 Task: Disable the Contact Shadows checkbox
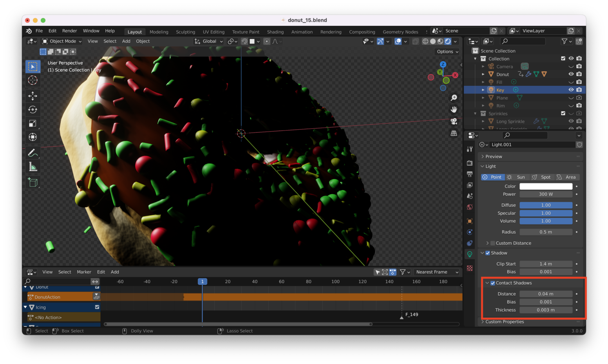click(x=493, y=283)
